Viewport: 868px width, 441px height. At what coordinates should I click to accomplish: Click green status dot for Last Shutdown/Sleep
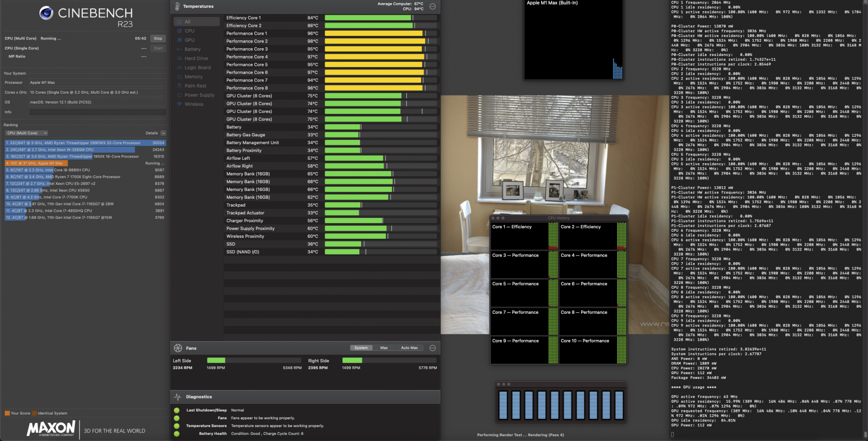pyautogui.click(x=177, y=410)
